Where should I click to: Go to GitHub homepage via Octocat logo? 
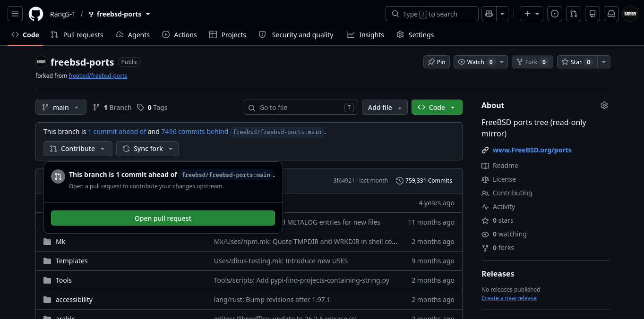[x=36, y=14]
